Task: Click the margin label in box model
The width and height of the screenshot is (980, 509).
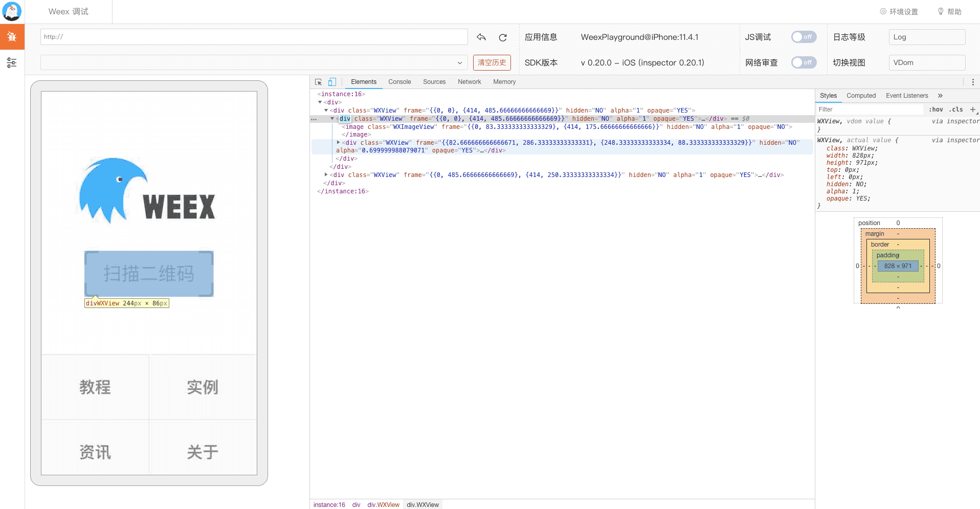Action: coord(875,234)
